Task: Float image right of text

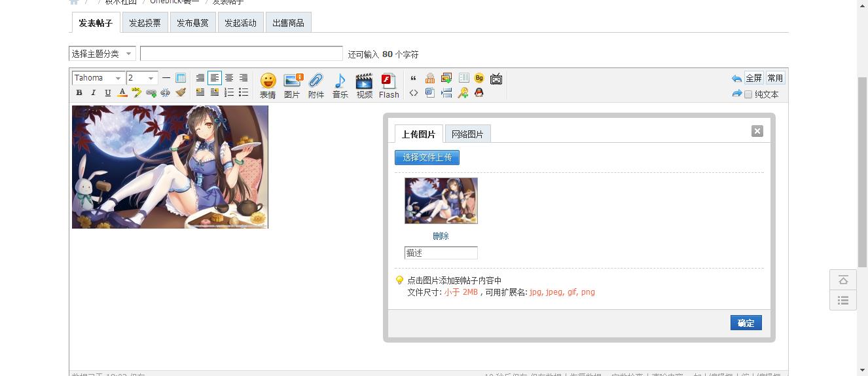Action: pyautogui.click(x=215, y=93)
